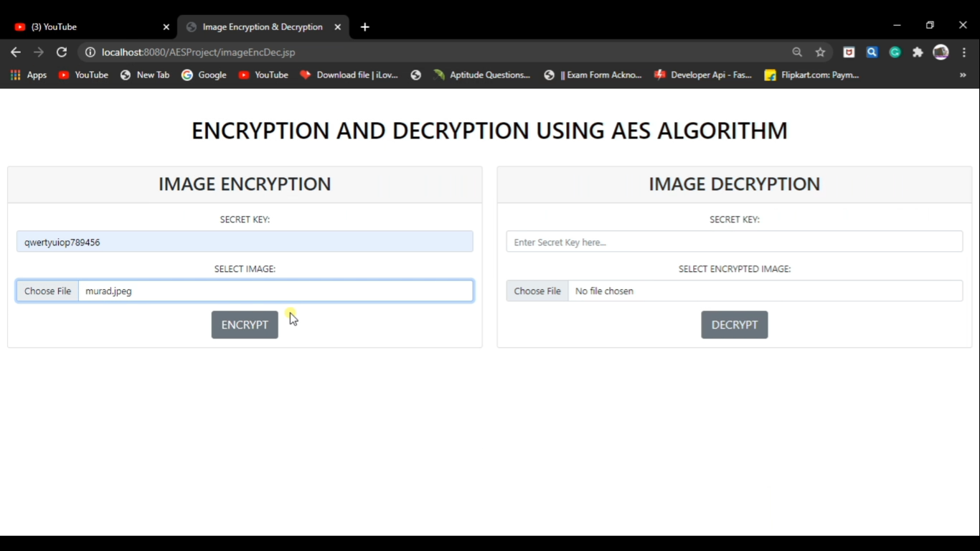Click the red shield extension icon
980x551 pixels.
(849, 52)
